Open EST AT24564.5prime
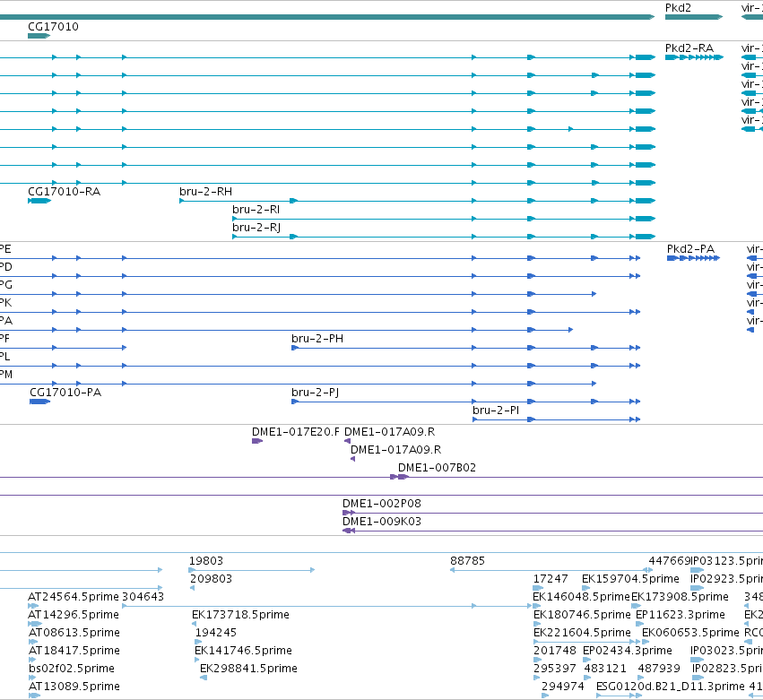Screen dimensions: 763x700 pyautogui.click(x=33, y=606)
